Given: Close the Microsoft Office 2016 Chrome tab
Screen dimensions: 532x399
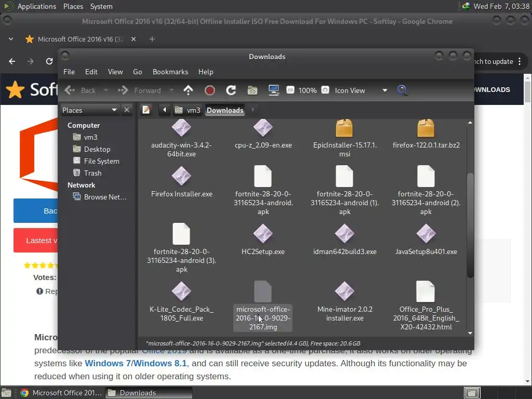Looking at the screenshot, I should pyautogui.click(x=134, y=39).
